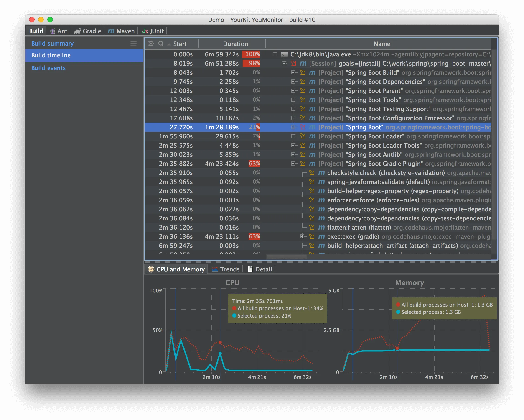Click the Maven icon for checkstyle:check row
Viewport: 524px width, 420px height.
(x=321, y=173)
